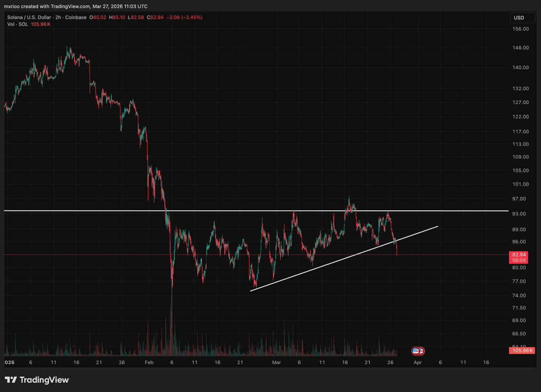The width and height of the screenshot is (541, 392).
Task: Click the "Feb" date axis label
Action: 149,362
